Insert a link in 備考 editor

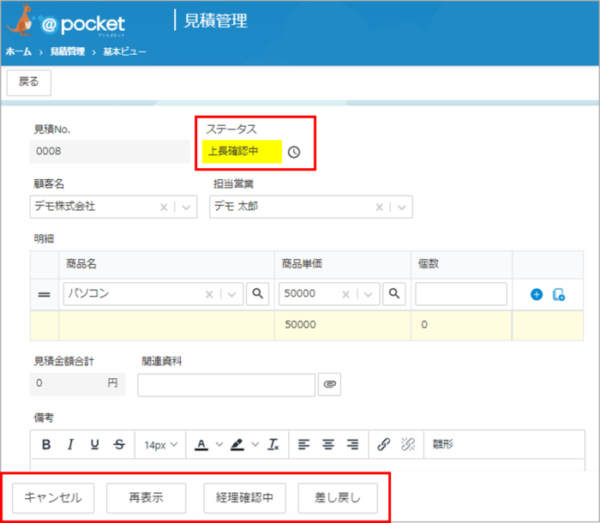click(383, 445)
